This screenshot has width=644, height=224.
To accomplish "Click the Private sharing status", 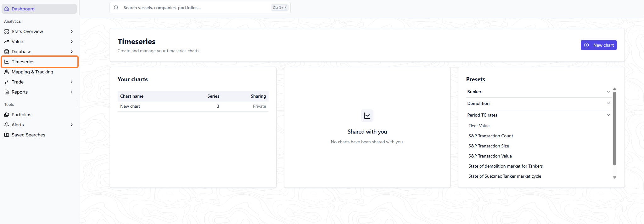I will (x=259, y=106).
